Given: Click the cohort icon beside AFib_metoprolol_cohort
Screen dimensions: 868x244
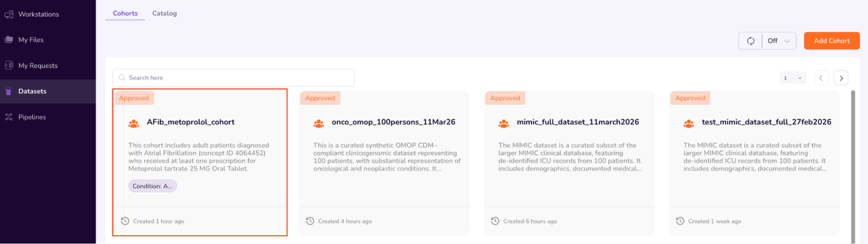Looking at the screenshot, I should coord(134,124).
